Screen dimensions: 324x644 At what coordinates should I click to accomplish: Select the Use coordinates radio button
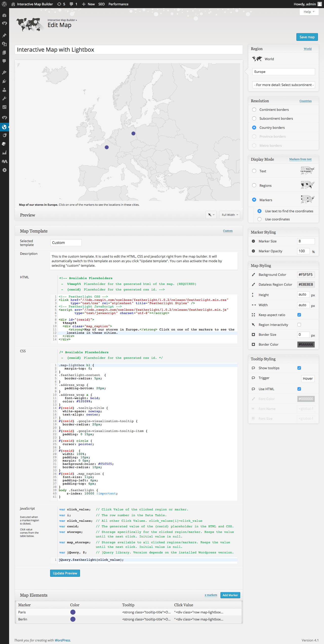point(259,219)
